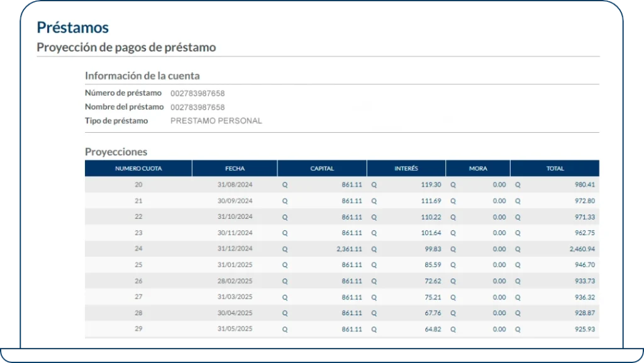Screen dimensions: 644x363
Task: Click the capital value 861.11 for cuota 25
Action: 352,265
